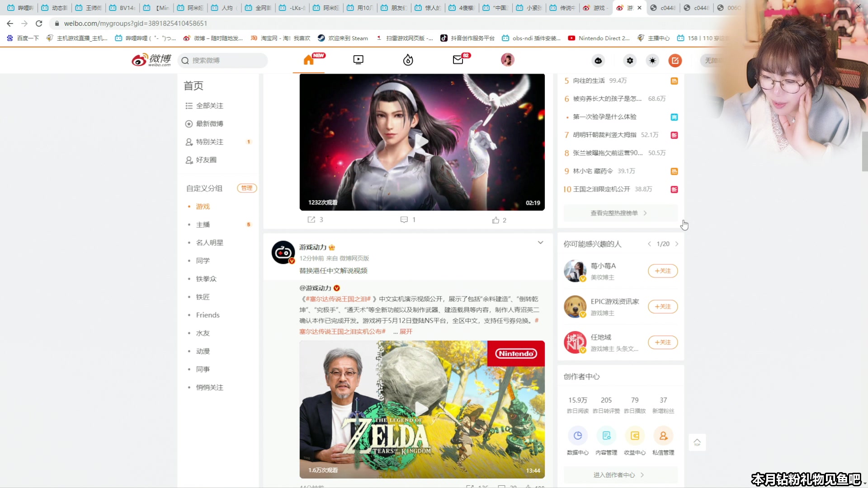868x488 pixels.
Task: Open the messages envelope icon
Action: click(x=458, y=60)
